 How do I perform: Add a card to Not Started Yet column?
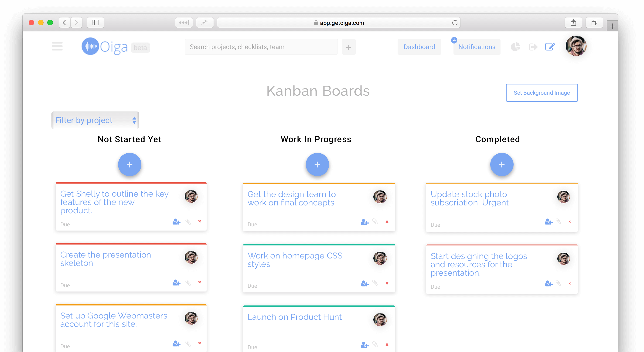point(129,164)
